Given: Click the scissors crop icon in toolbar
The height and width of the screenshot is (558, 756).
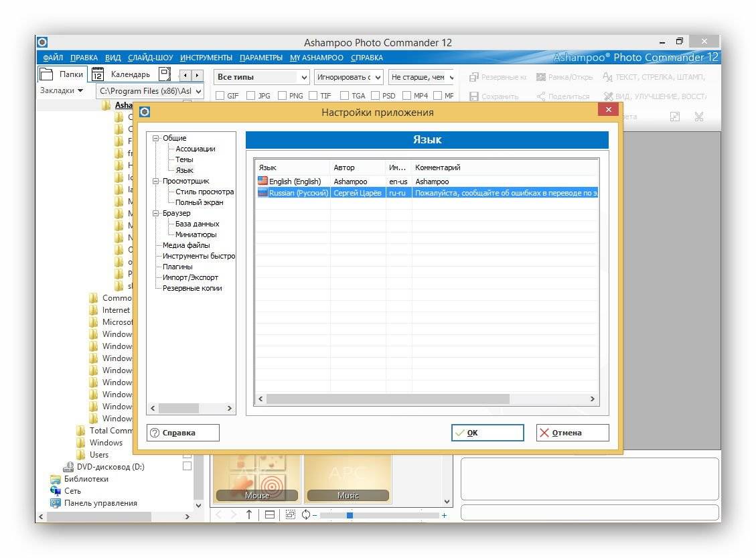Looking at the screenshot, I should (x=699, y=117).
